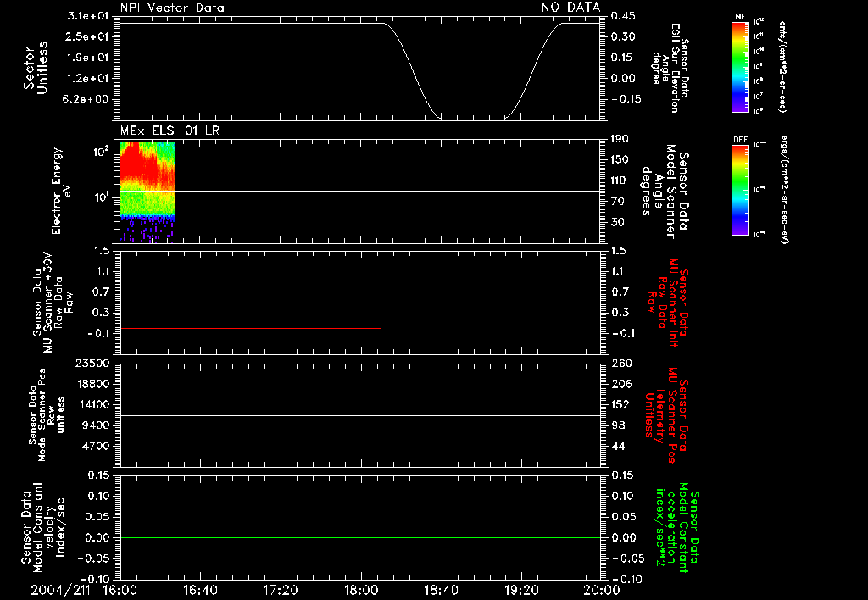868x600 pixels.
Task: Click the "Model Scanner Angle degrees" axis label
Action: [x=665, y=192]
